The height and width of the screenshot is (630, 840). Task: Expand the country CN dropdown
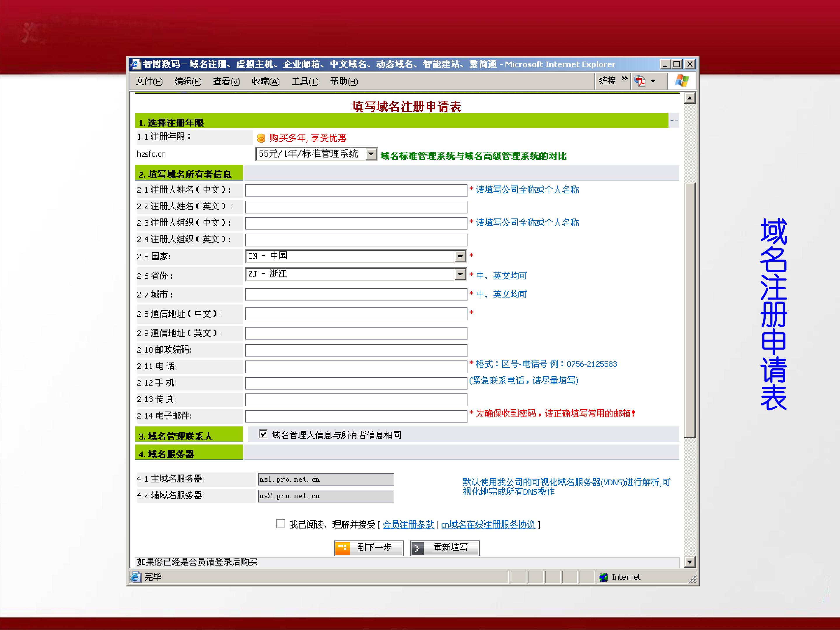(x=460, y=256)
